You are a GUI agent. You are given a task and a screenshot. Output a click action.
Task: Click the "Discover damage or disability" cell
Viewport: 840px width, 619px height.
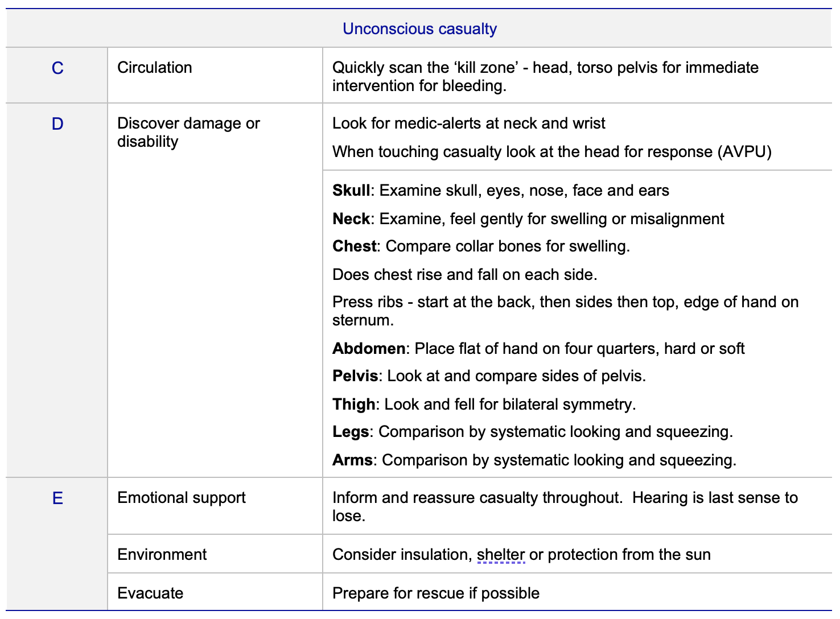click(188, 133)
